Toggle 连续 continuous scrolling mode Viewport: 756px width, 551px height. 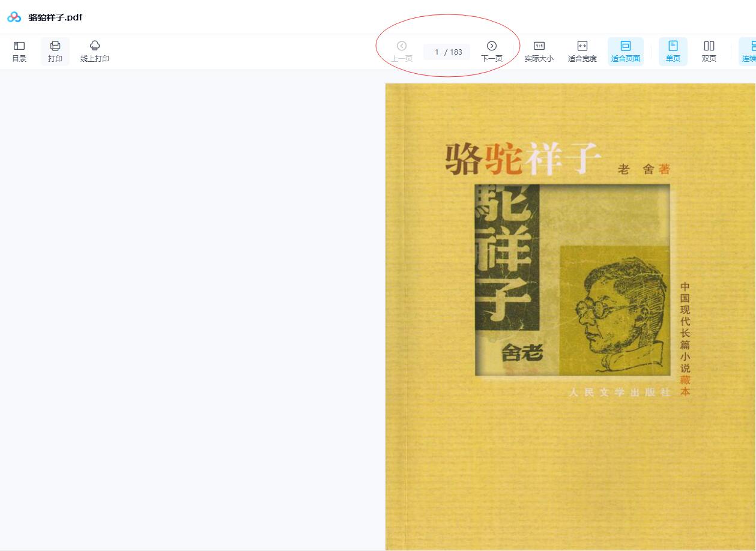tap(749, 52)
